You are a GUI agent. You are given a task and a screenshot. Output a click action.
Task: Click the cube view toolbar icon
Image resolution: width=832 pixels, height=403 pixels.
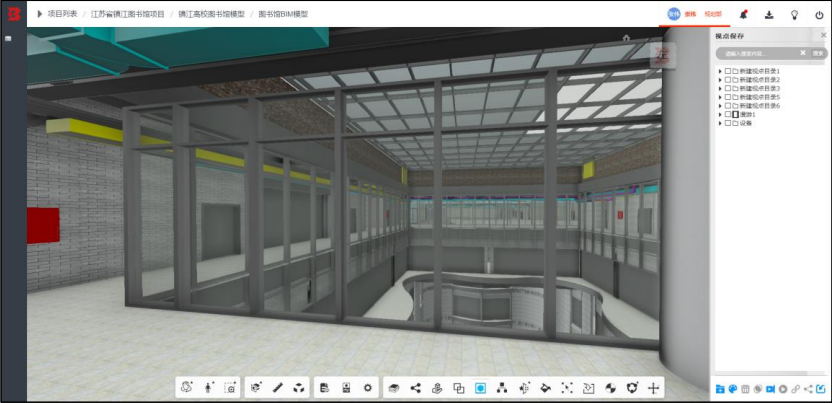click(x=256, y=388)
